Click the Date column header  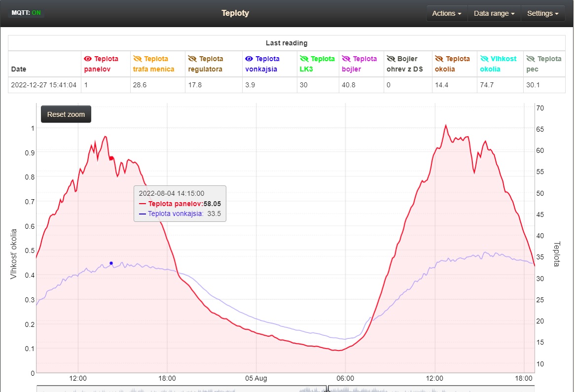(19, 69)
